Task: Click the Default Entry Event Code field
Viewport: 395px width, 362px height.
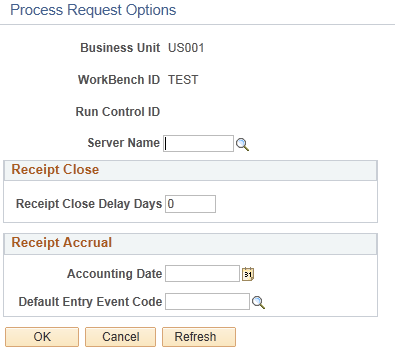Action: (x=207, y=301)
